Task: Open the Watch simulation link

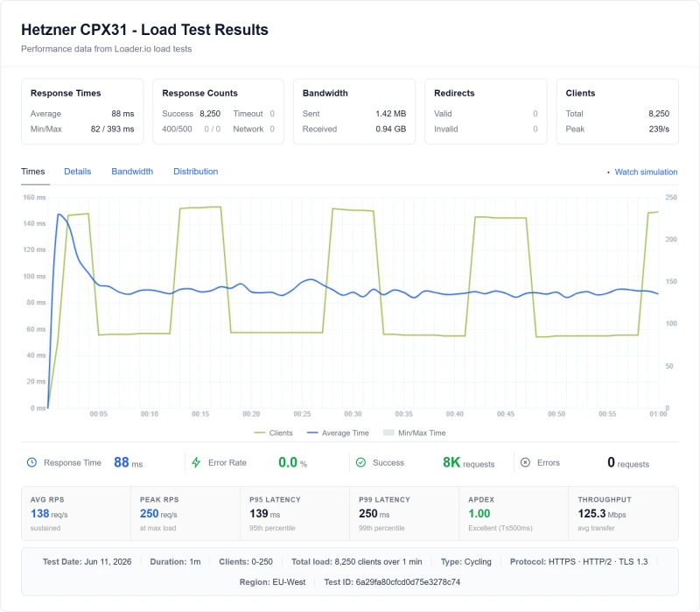Action: (x=646, y=172)
